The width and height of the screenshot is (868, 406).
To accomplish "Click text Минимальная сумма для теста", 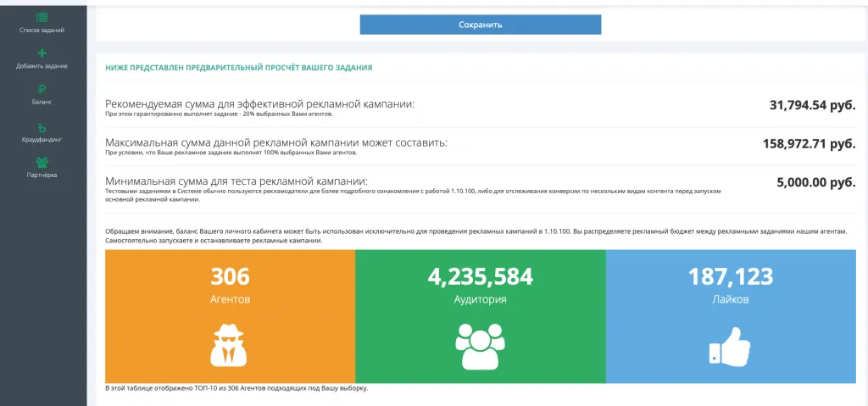I will [236, 181].
